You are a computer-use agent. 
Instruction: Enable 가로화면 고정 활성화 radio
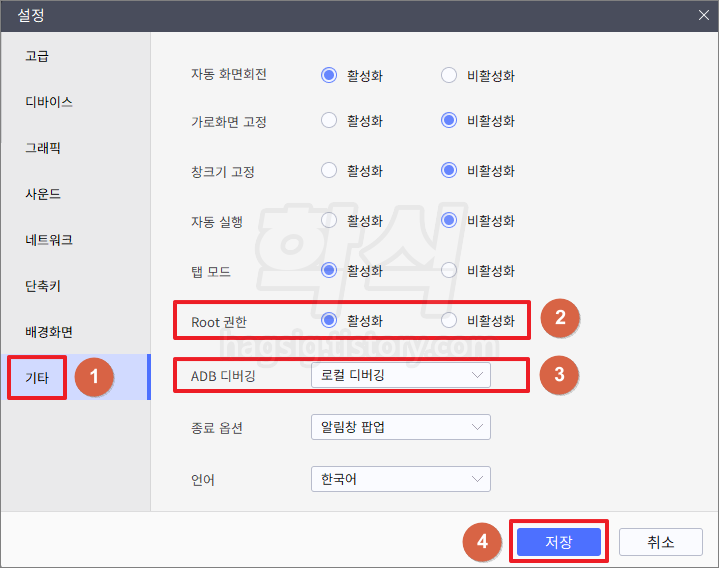pos(329,121)
